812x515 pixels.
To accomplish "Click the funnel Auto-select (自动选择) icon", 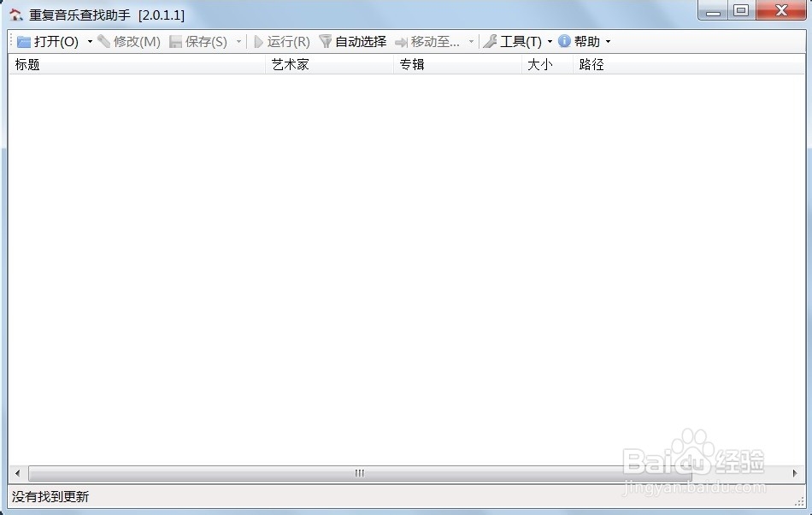I will pyautogui.click(x=325, y=41).
